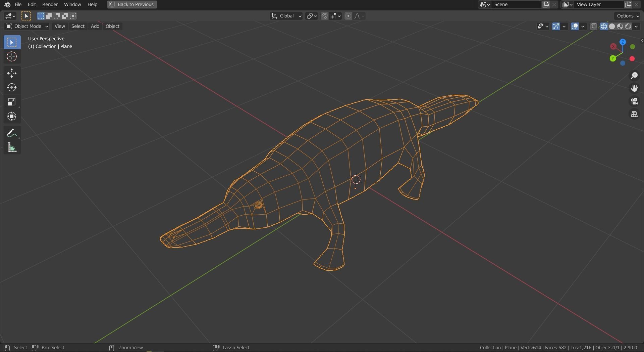
Task: Toggle X-Ray mode
Action: (593, 26)
